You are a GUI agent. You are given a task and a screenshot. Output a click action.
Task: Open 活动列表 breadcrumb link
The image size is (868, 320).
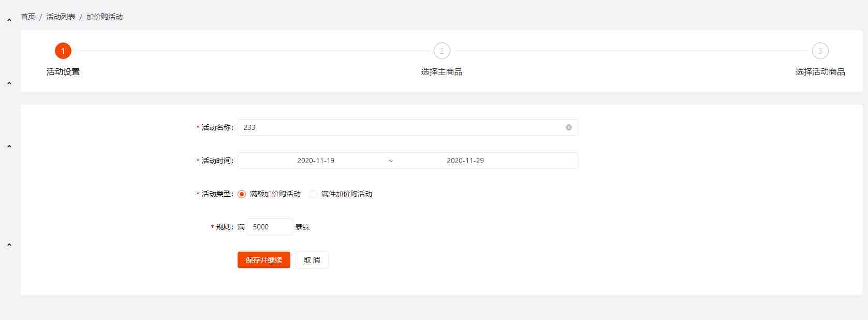tap(61, 17)
